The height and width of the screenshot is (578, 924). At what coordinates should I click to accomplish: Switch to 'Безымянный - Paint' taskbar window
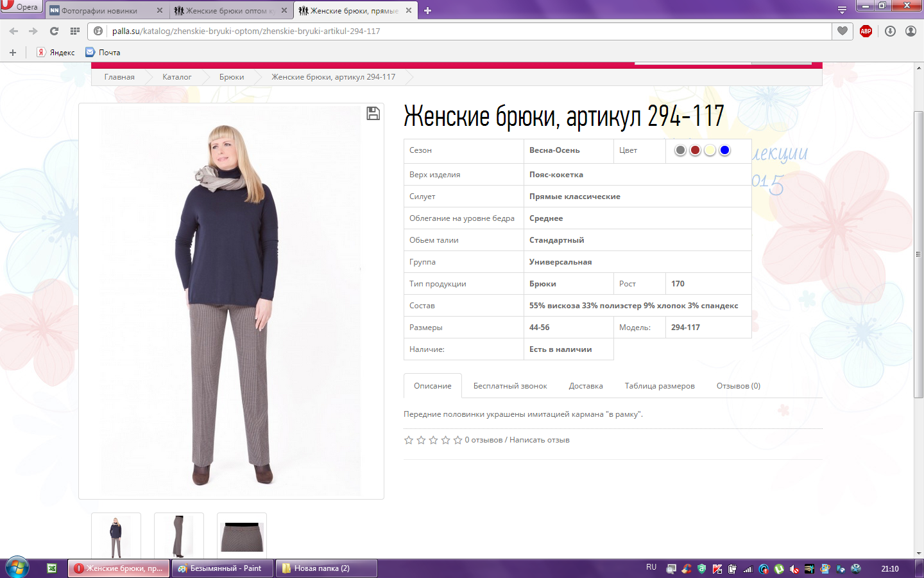tap(223, 568)
